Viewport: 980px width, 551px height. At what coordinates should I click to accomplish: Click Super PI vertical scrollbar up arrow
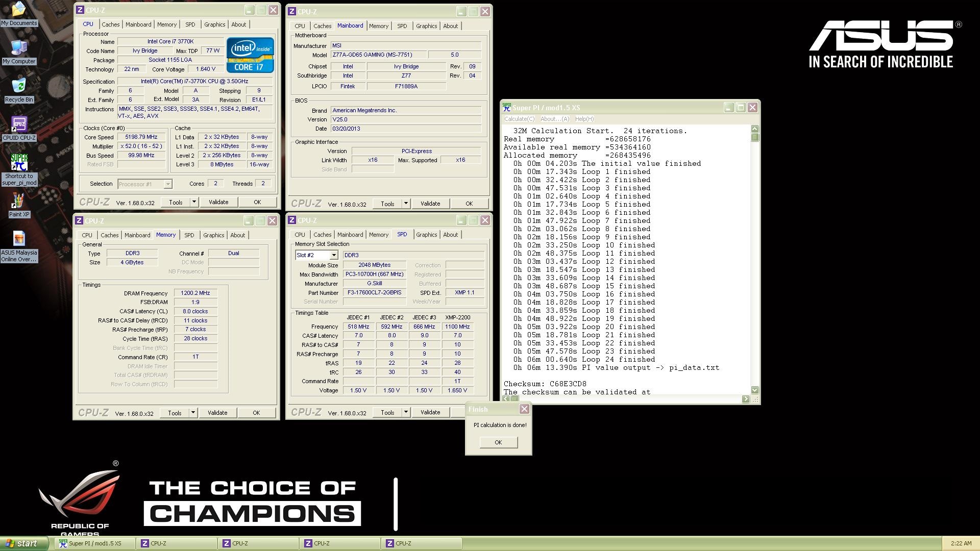(x=755, y=129)
